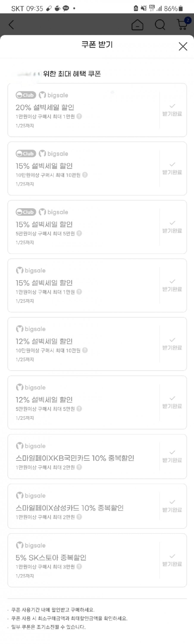The image size is (194, 644).
Task: Tap the Club badge on first coupon
Action: (x=26, y=95)
